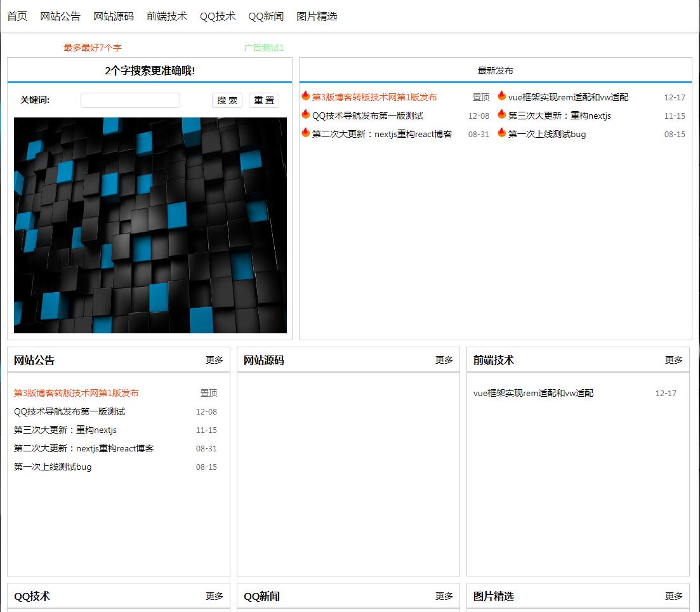Screen dimensions: 700x612
Task: Click the 关键词: label
Action: [35, 100]
